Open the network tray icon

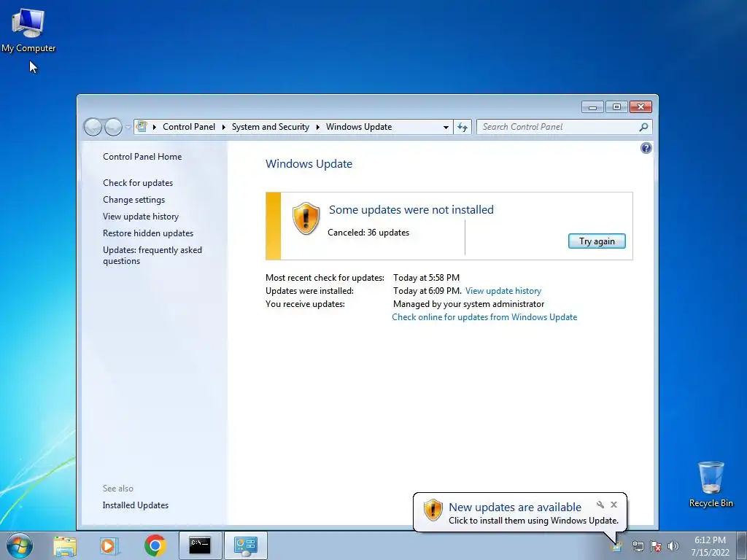click(x=638, y=546)
